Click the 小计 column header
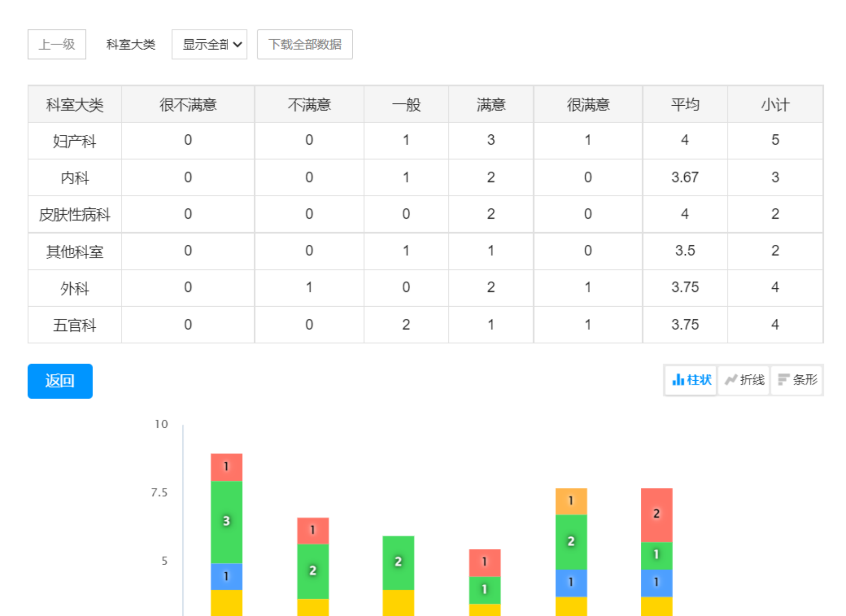This screenshot has width=846, height=616. coord(775,104)
